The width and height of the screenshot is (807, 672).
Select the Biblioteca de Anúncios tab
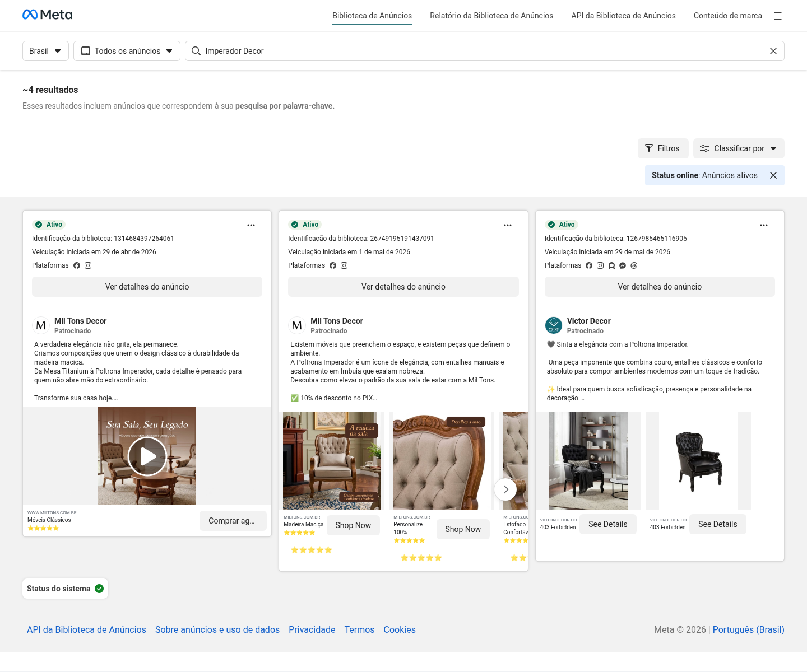(372, 16)
